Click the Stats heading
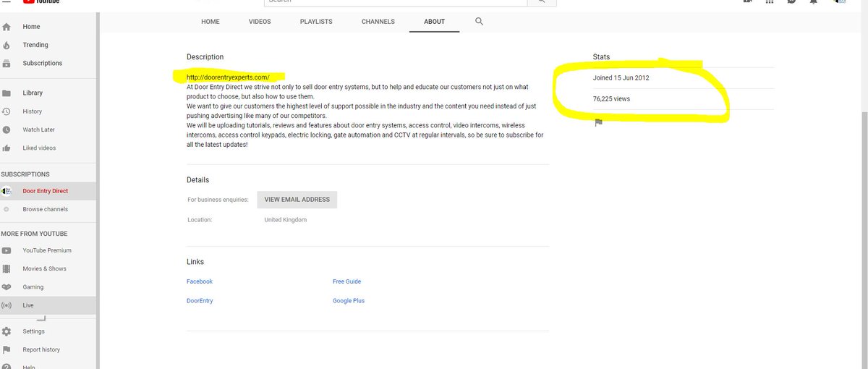The image size is (868, 369). click(x=602, y=56)
